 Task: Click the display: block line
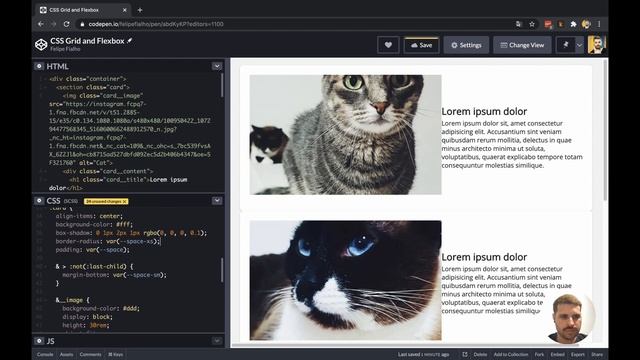point(87,317)
